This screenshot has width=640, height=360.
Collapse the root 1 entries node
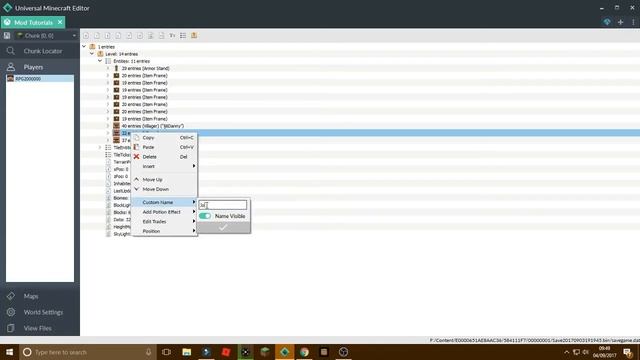coord(84,47)
